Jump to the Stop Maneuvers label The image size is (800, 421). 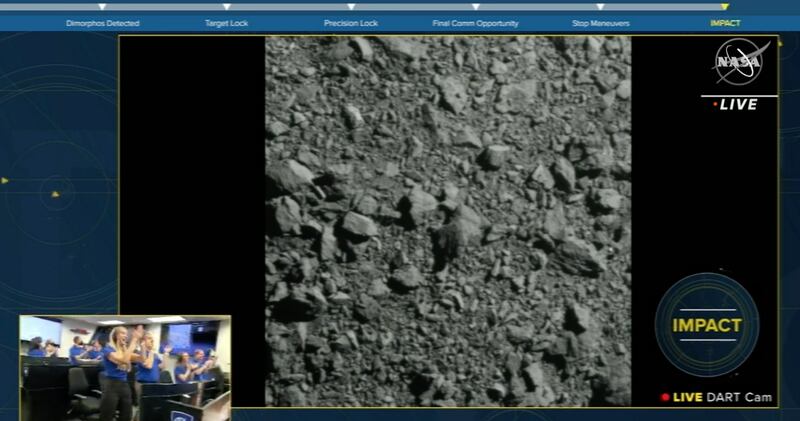pos(600,22)
